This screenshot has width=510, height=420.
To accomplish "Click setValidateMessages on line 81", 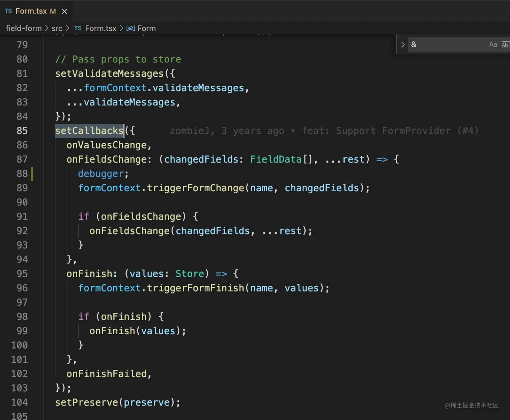I will [x=109, y=74].
